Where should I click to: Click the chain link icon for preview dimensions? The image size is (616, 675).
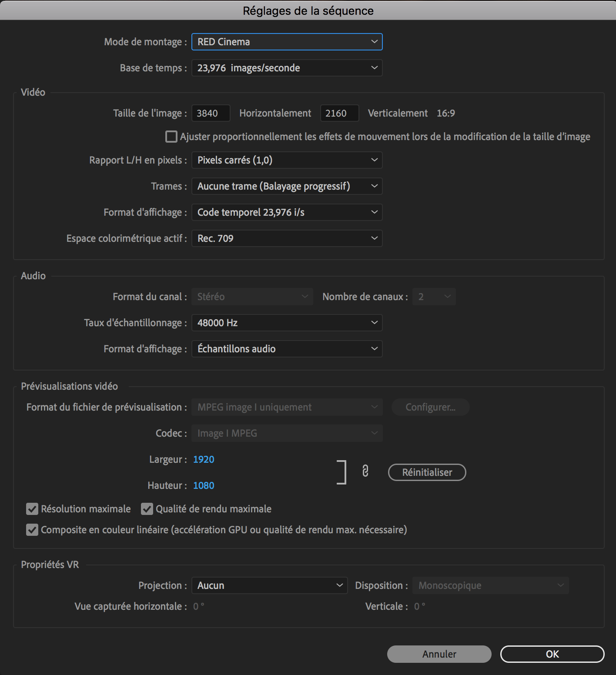(365, 471)
